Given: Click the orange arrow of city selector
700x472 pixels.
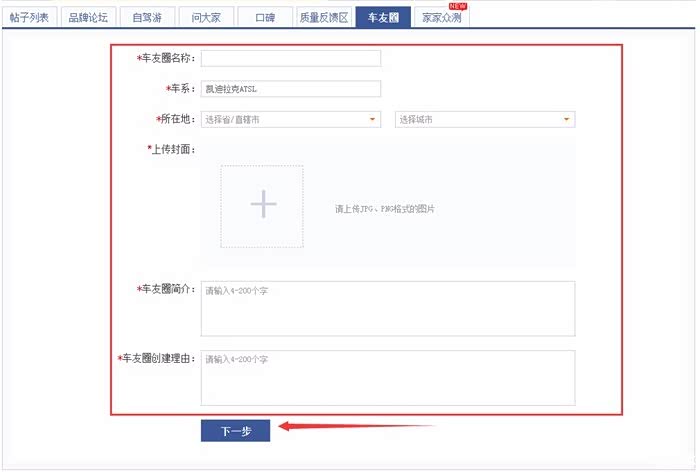Looking at the screenshot, I should [x=567, y=120].
